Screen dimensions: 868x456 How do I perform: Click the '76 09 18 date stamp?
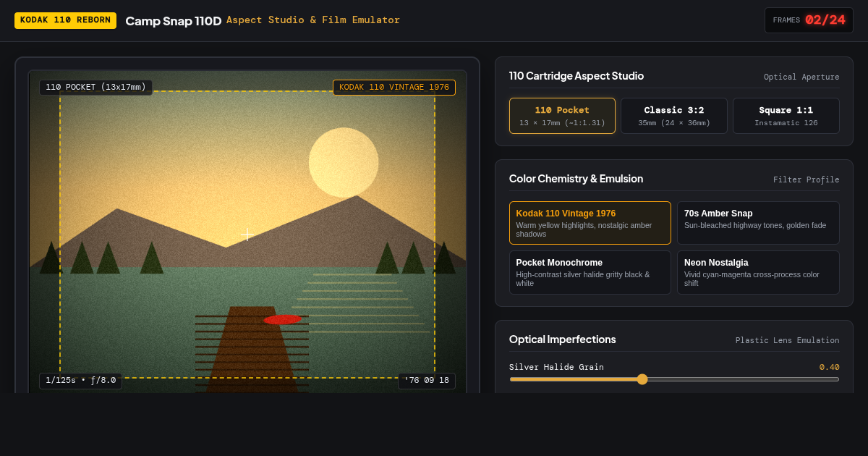click(427, 381)
